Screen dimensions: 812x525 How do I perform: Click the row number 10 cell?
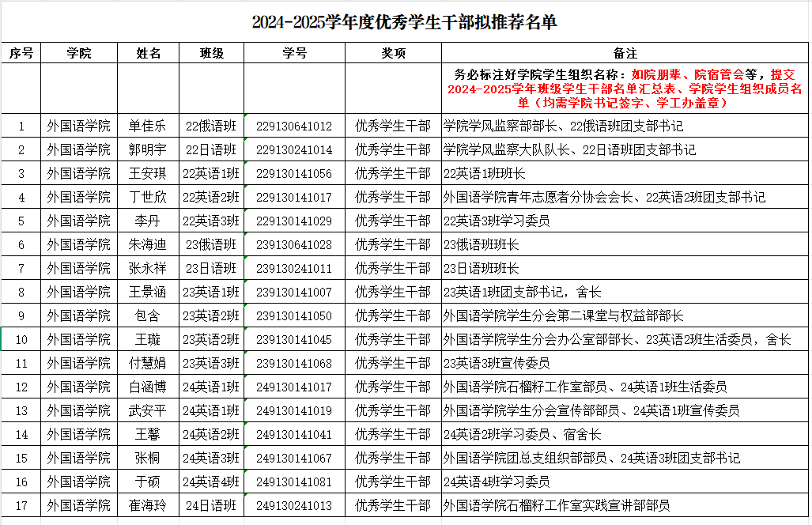tap(21, 339)
